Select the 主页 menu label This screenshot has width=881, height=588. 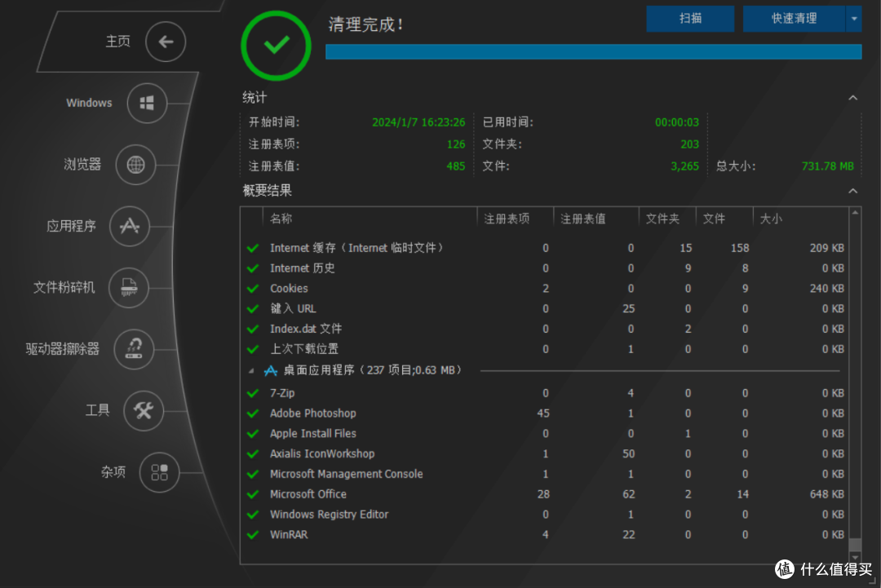pos(118,42)
